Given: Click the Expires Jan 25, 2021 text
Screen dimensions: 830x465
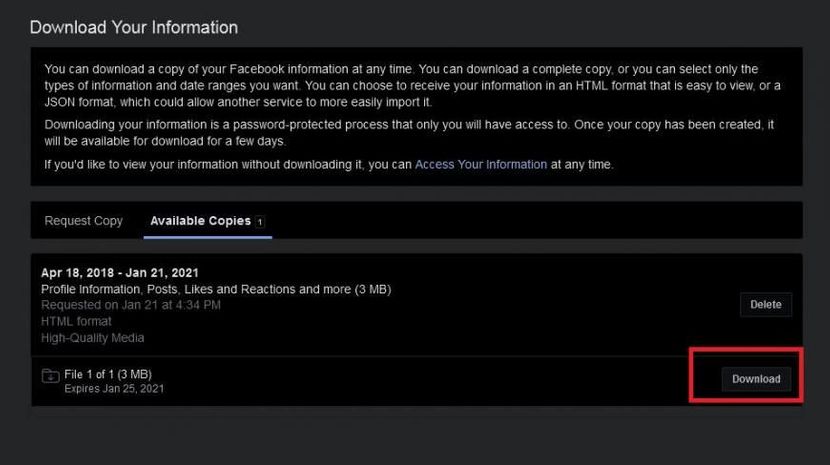Looking at the screenshot, I should (x=114, y=388).
